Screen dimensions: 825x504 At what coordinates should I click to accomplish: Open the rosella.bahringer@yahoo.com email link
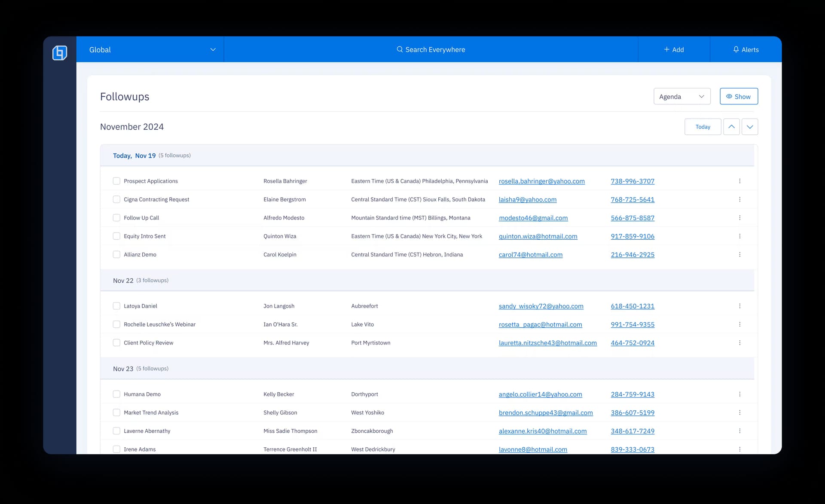(x=541, y=181)
